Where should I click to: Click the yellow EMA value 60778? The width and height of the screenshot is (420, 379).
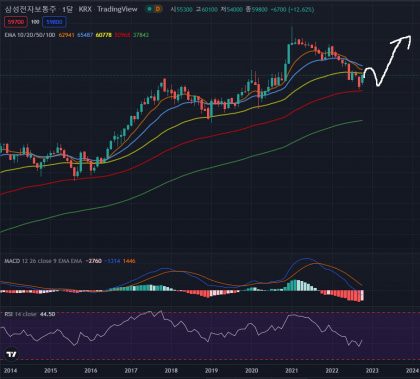[x=104, y=35]
